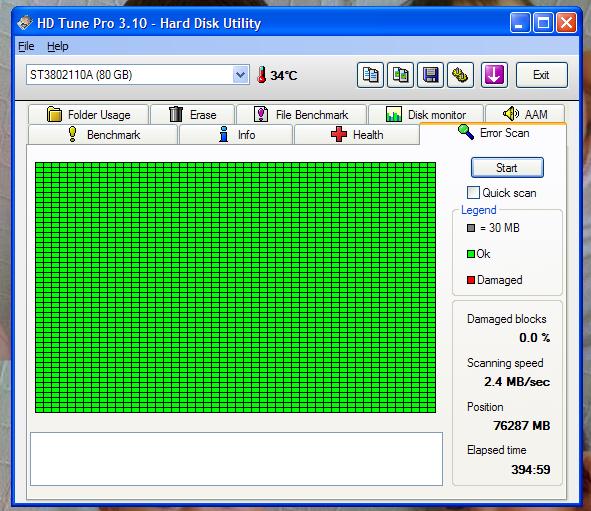Click the empty scan log text box
The image size is (591, 511).
coord(236,459)
